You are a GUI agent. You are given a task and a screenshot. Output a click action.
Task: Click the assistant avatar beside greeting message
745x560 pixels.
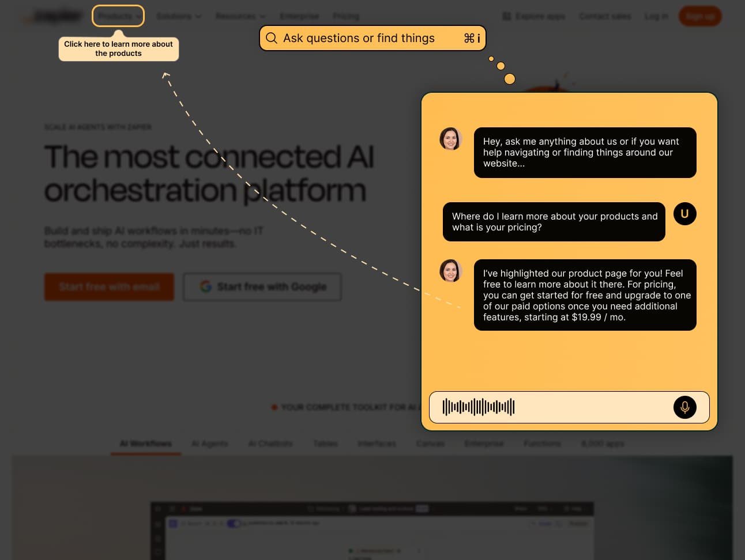click(450, 139)
